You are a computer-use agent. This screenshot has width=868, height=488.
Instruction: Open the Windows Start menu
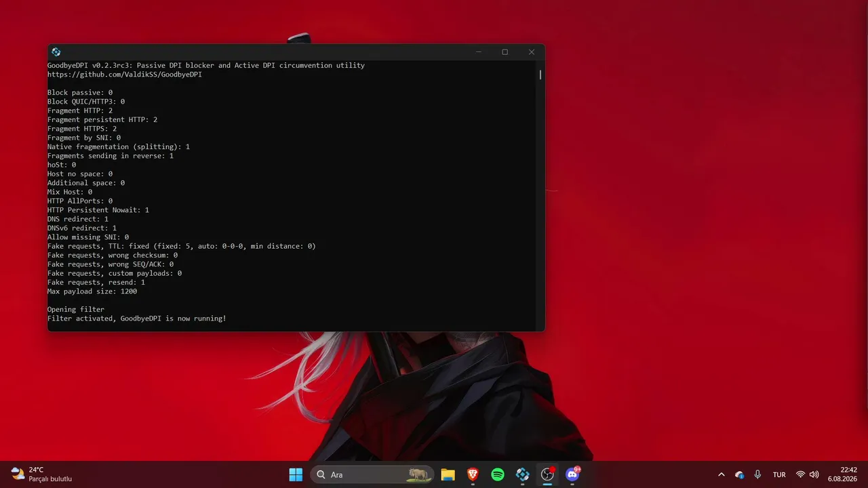pyautogui.click(x=296, y=474)
